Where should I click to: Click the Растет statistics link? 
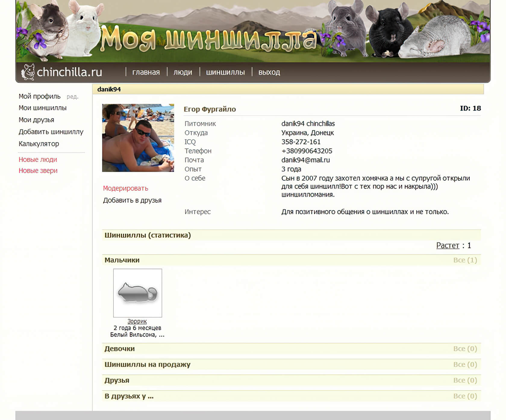coord(448,246)
